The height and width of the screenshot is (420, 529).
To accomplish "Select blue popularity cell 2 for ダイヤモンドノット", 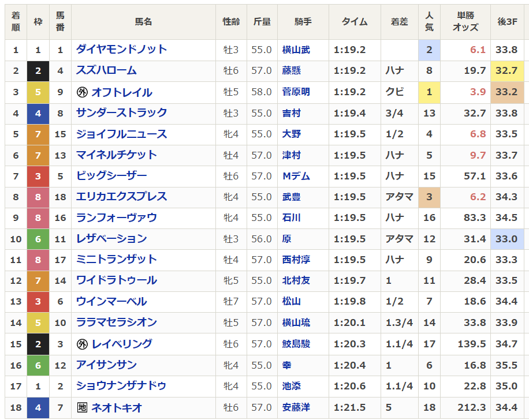I will tap(429, 50).
